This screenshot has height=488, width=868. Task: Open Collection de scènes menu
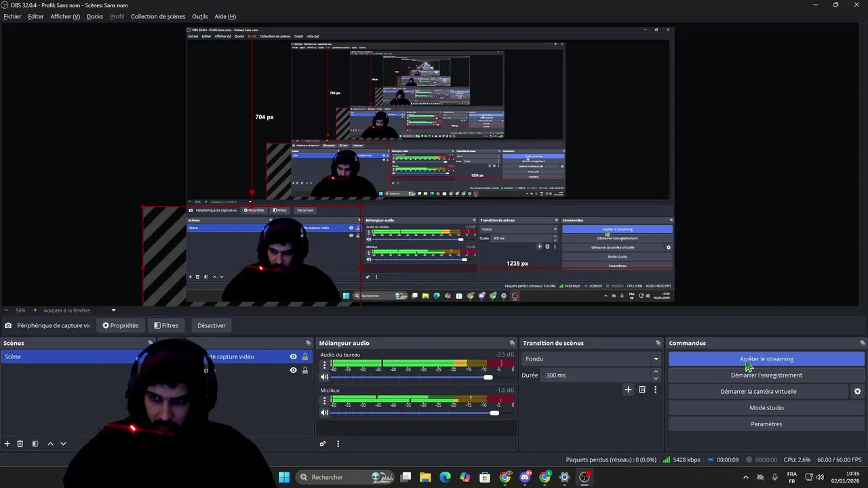158,16
